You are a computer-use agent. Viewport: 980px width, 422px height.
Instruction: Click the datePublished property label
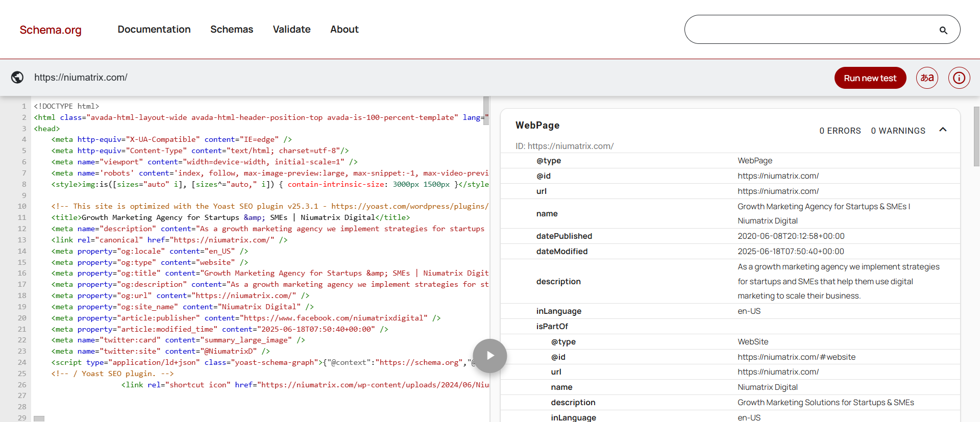[564, 236]
